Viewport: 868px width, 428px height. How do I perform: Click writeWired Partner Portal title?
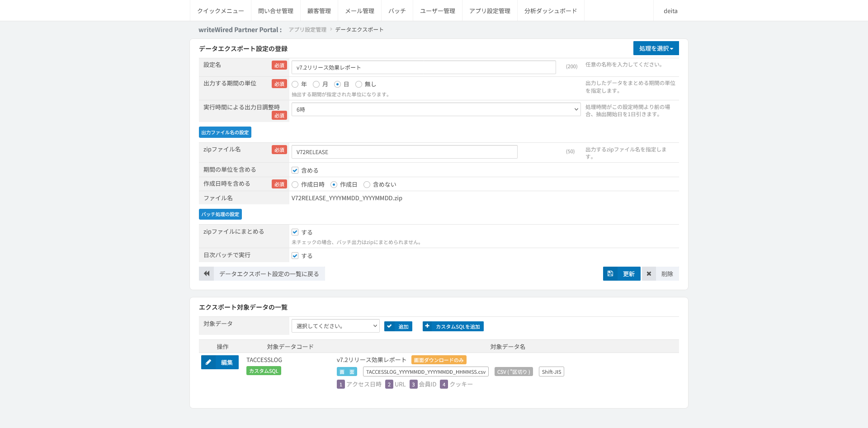click(x=240, y=30)
